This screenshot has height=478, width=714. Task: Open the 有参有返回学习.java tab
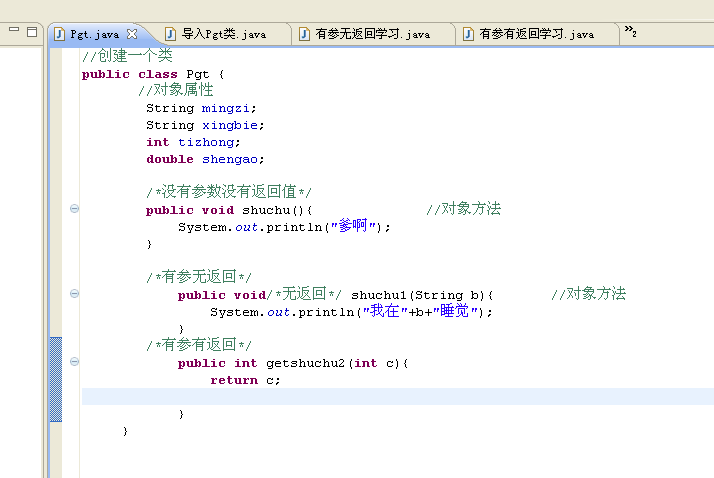point(536,34)
